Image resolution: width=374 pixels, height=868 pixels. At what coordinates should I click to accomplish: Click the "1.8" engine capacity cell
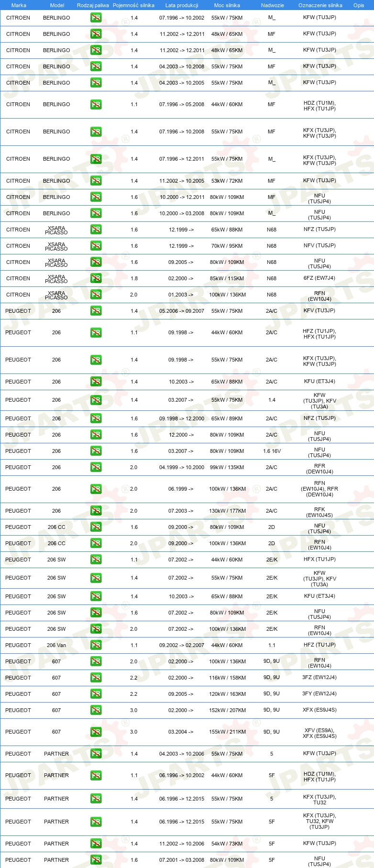tap(134, 278)
